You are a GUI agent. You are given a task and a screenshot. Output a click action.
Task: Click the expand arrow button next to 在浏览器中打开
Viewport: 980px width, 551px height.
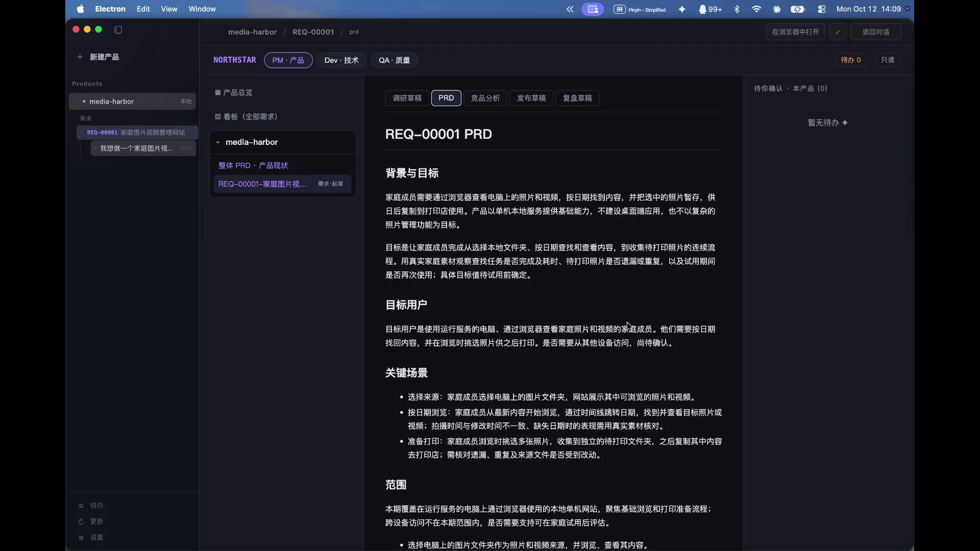tap(838, 32)
